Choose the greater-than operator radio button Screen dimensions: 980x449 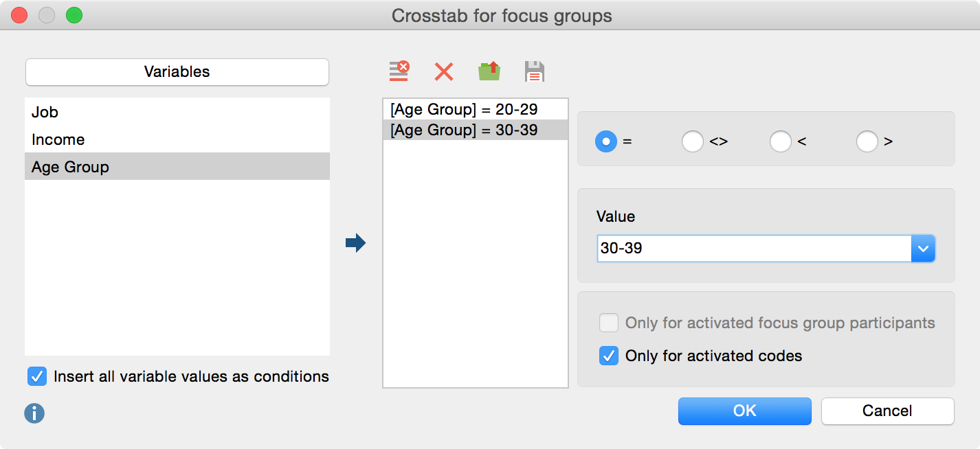coord(867,141)
